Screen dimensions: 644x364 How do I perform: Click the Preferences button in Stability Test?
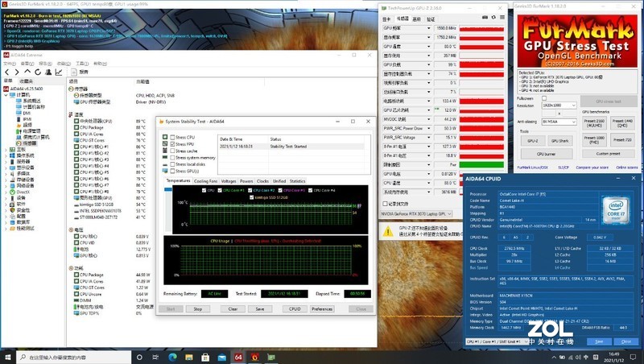pos(322,309)
